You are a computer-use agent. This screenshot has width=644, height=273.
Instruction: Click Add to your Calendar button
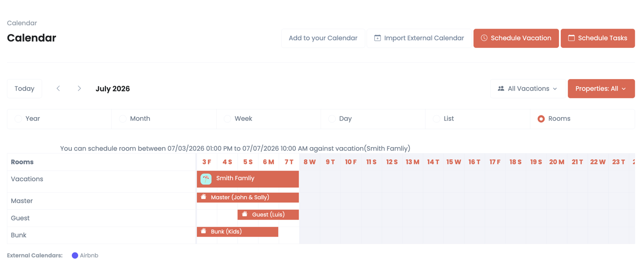pos(323,38)
